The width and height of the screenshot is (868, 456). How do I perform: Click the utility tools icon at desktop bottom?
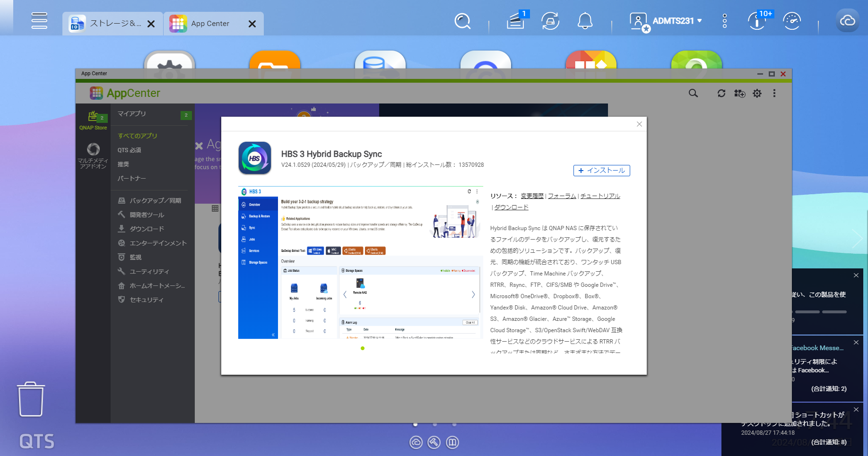434,442
